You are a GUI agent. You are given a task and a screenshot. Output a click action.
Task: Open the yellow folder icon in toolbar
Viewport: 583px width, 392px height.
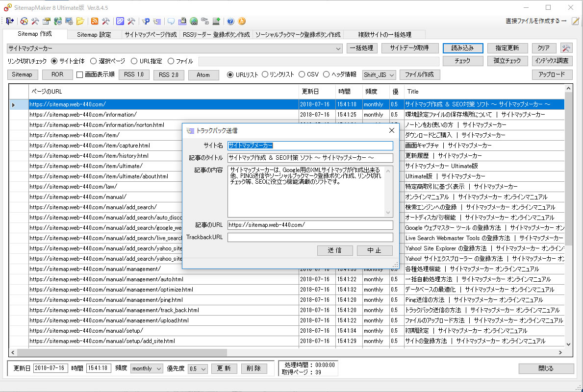point(80,21)
